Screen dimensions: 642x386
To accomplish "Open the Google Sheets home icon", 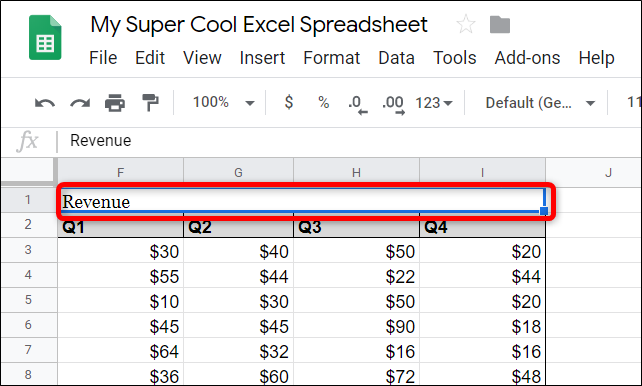I will coord(45,37).
